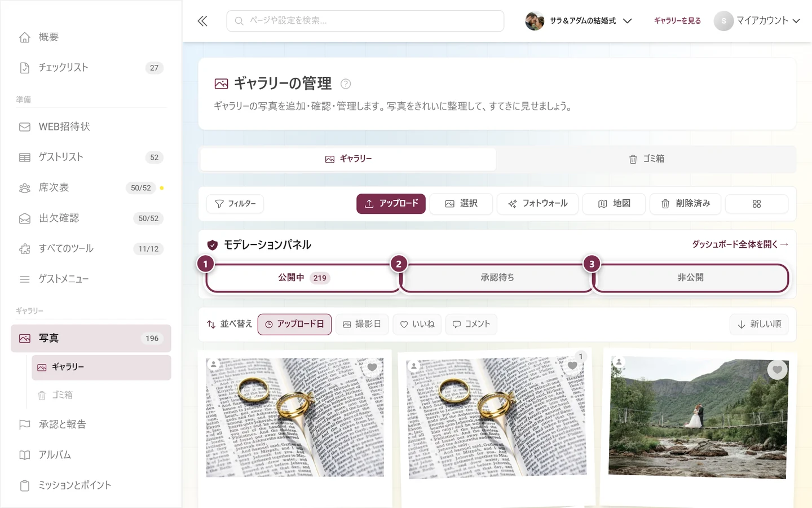Like the first rings photo heart icon
Image resolution: width=812 pixels, height=508 pixels.
click(372, 367)
